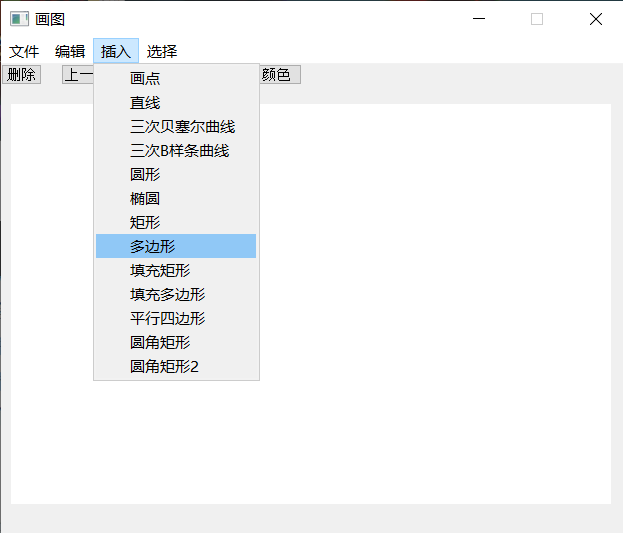Choose 直线 in the dropdown
The width and height of the screenshot is (623, 533).
(x=176, y=103)
